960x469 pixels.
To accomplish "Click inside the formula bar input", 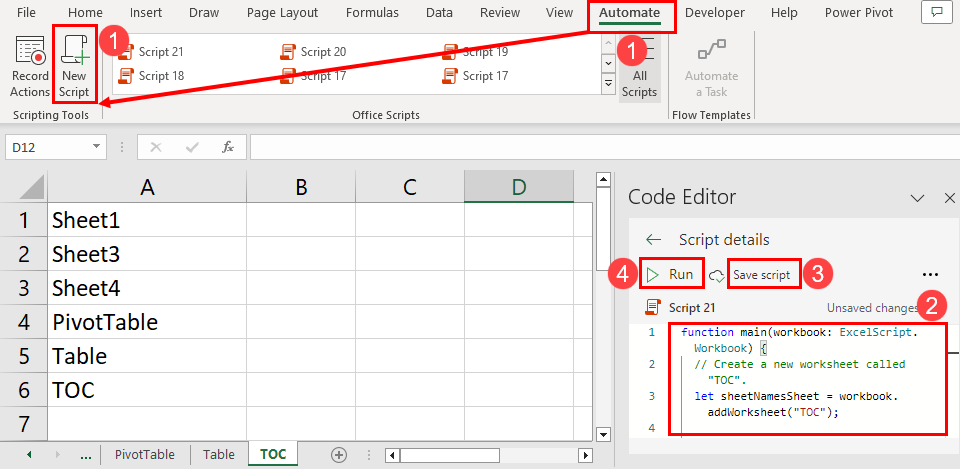I will (x=605, y=147).
